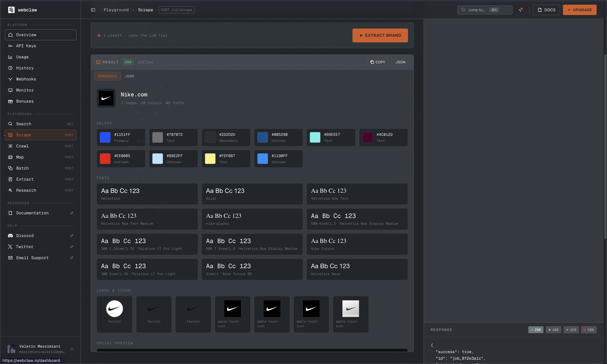Click the Usage bar chart icon
The image size is (607, 364).
point(10,57)
